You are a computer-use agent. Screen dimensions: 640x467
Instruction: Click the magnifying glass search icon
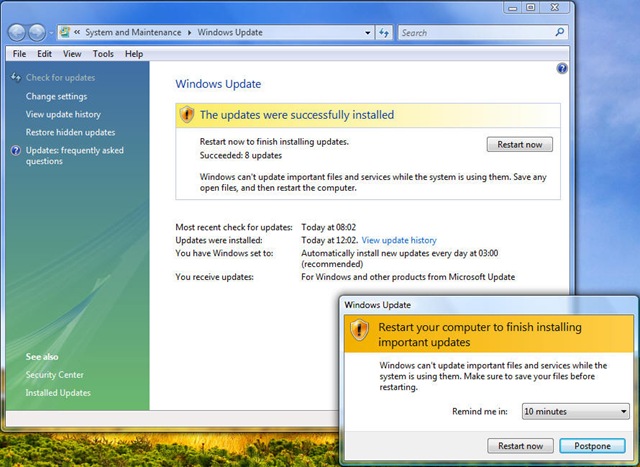(560, 32)
